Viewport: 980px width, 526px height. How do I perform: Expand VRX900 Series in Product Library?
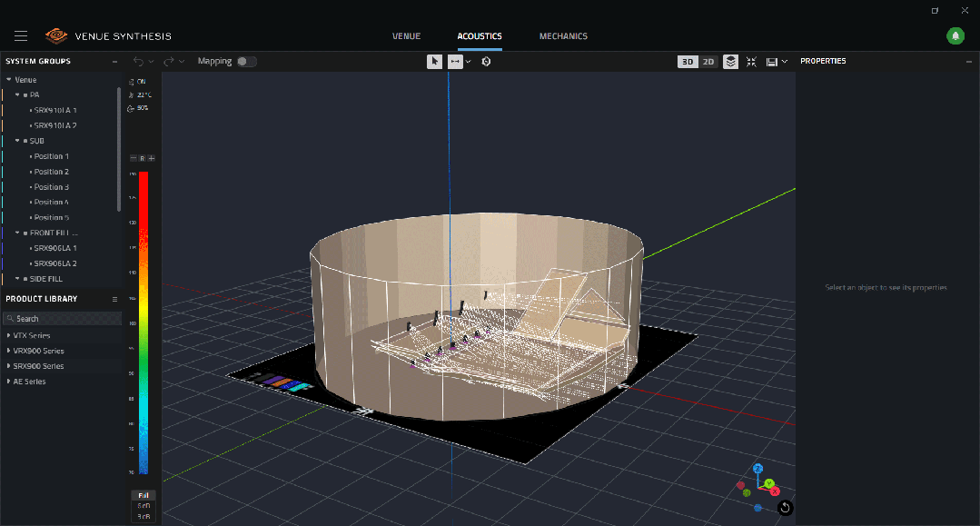(x=8, y=351)
